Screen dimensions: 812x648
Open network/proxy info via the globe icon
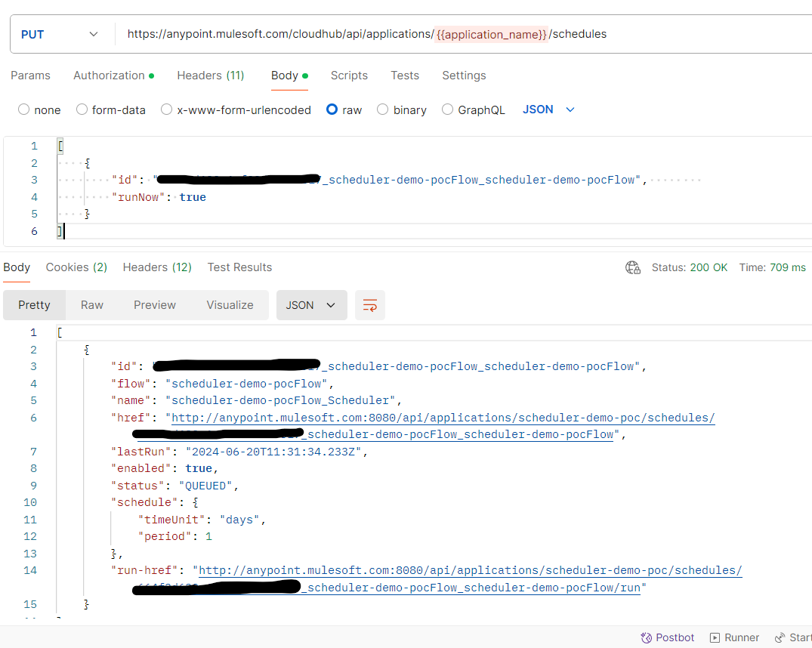633,267
